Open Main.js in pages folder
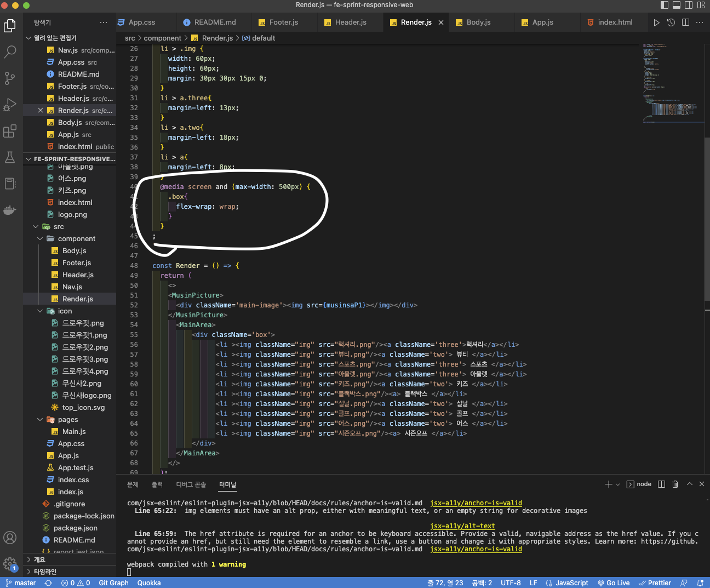 coord(74,432)
